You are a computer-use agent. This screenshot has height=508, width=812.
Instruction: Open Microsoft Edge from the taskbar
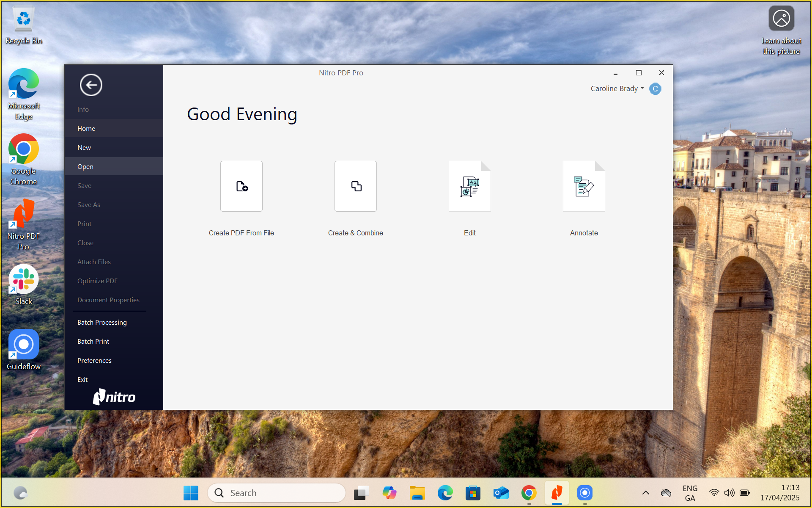pyautogui.click(x=445, y=493)
